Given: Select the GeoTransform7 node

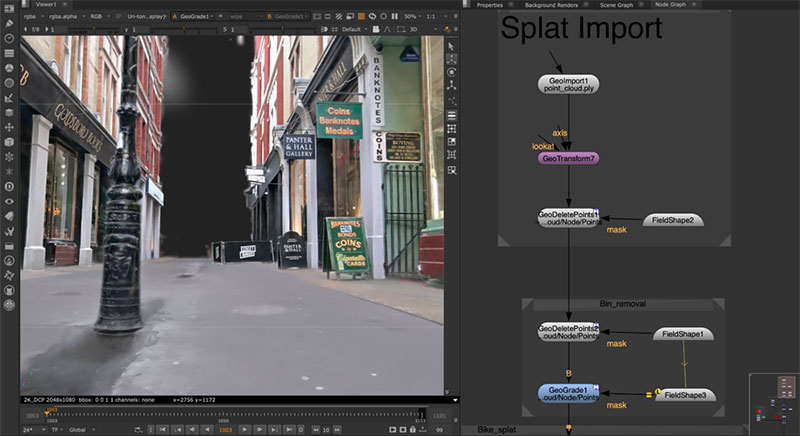Looking at the screenshot, I should point(567,158).
